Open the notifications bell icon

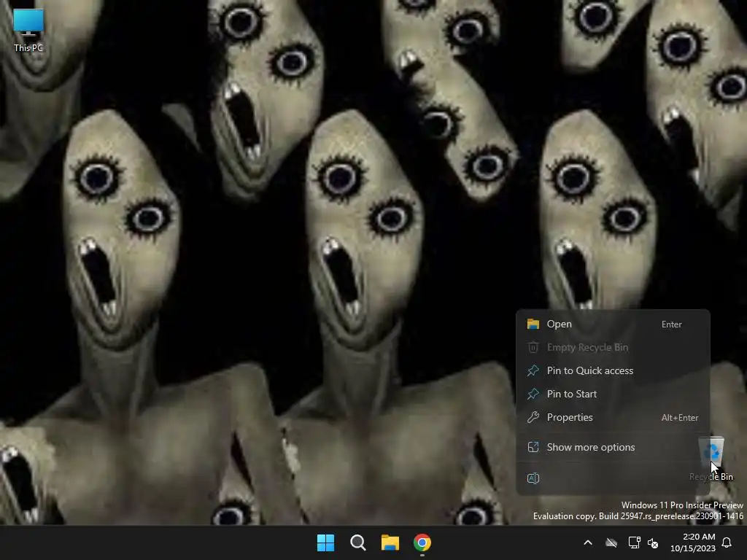[727, 542]
